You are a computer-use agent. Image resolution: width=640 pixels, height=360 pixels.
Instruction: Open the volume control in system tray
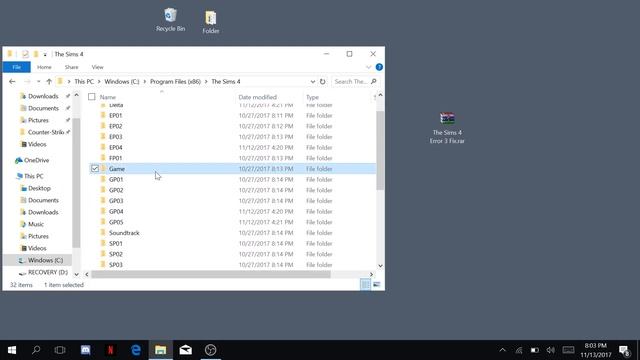[551, 350]
